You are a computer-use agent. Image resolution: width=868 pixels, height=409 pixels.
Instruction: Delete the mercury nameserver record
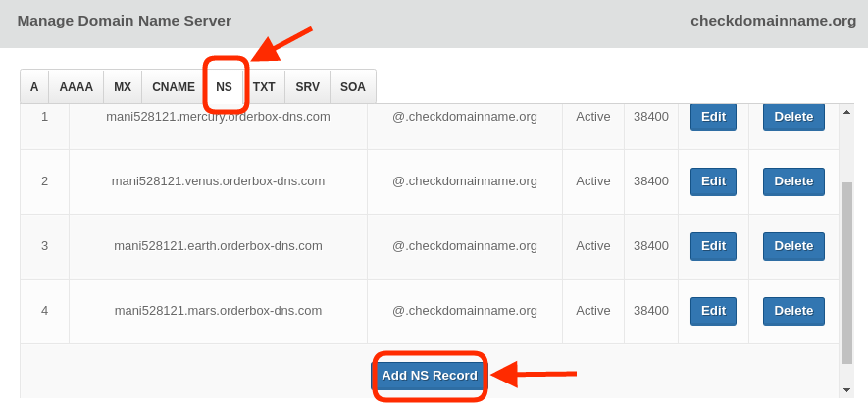(793, 117)
